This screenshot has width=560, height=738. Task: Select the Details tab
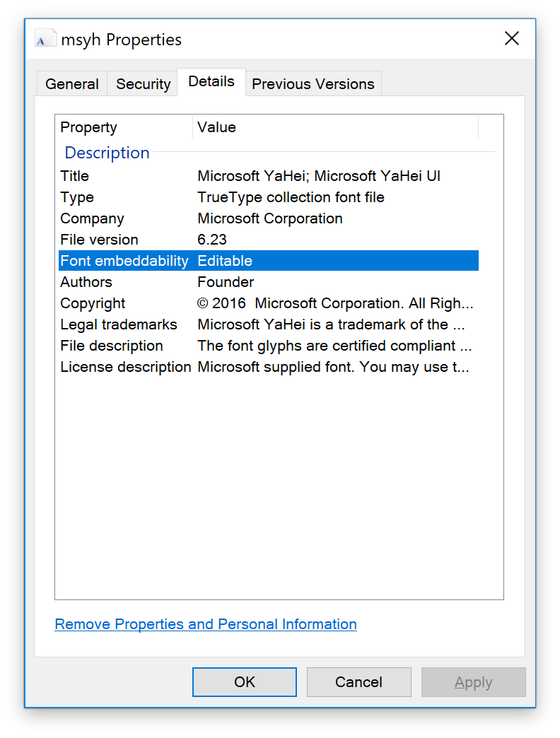tap(211, 82)
